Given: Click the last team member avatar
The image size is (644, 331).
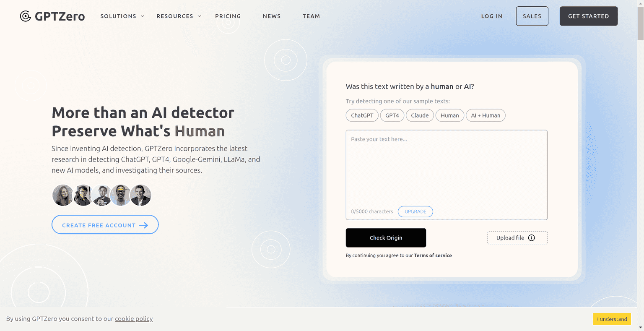Looking at the screenshot, I should pos(140,195).
